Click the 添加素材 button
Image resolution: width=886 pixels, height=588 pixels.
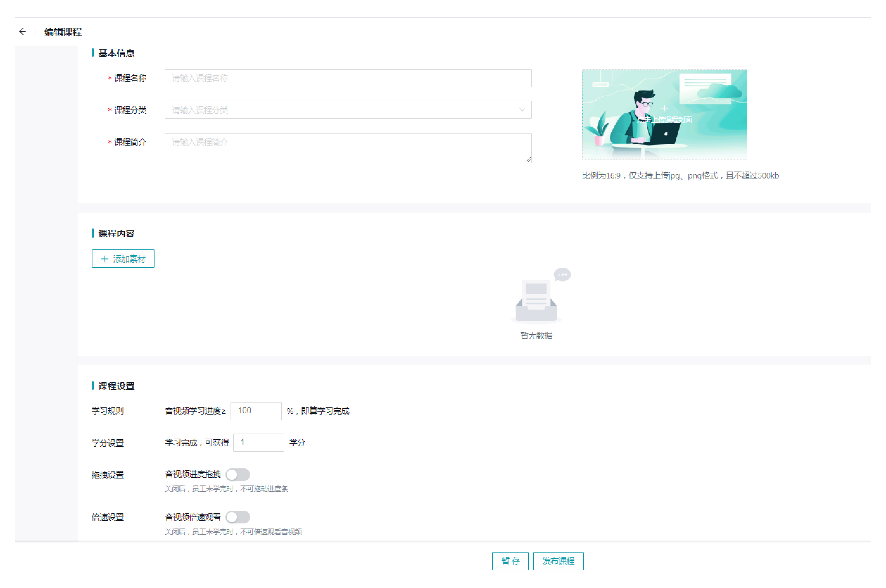tap(123, 259)
